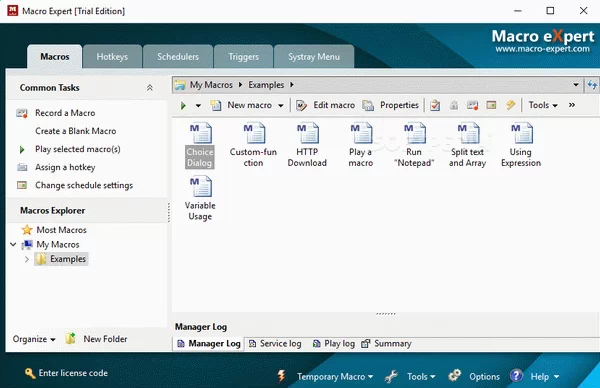Click Create a Blank Macro

point(75,131)
